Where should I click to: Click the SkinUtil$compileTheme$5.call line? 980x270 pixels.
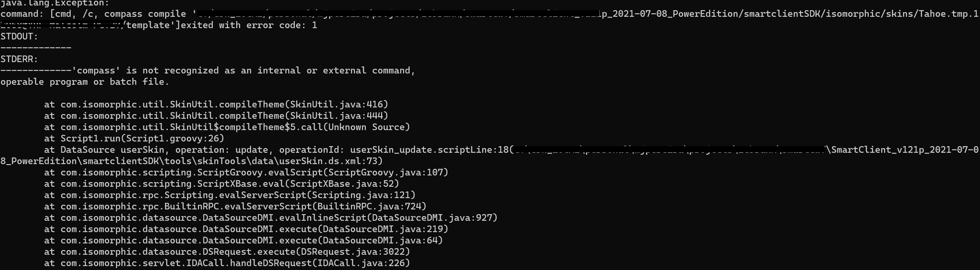pyautogui.click(x=227, y=127)
